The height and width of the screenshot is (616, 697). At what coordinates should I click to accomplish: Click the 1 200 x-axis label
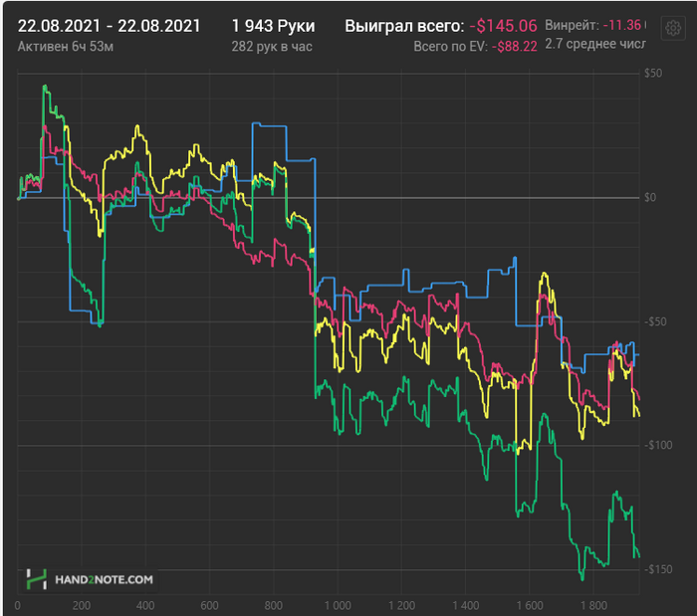pos(401,605)
